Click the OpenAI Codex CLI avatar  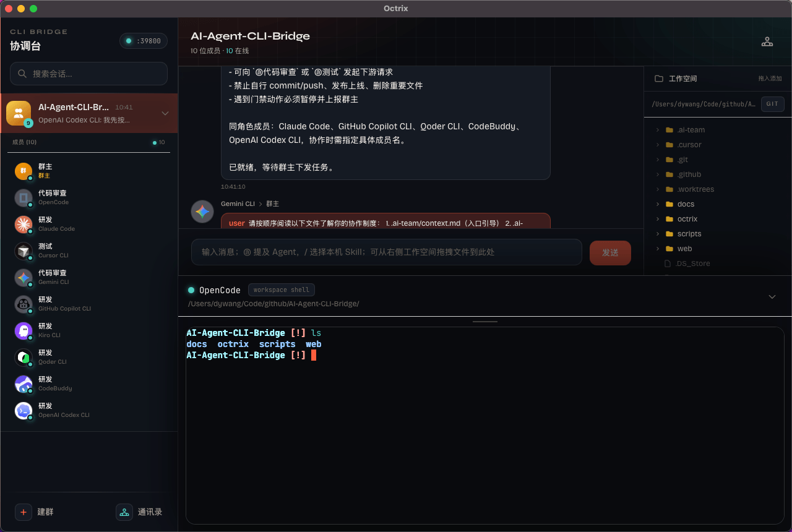24,410
